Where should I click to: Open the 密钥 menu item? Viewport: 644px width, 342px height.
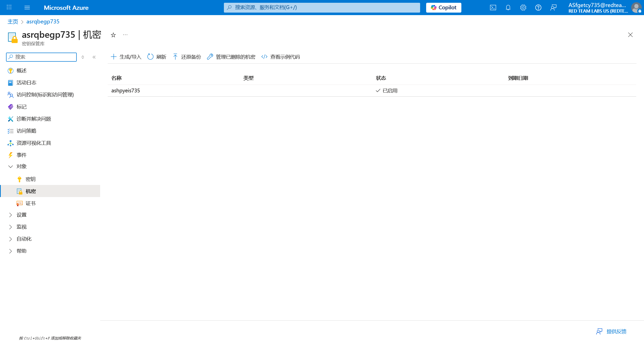pos(30,179)
